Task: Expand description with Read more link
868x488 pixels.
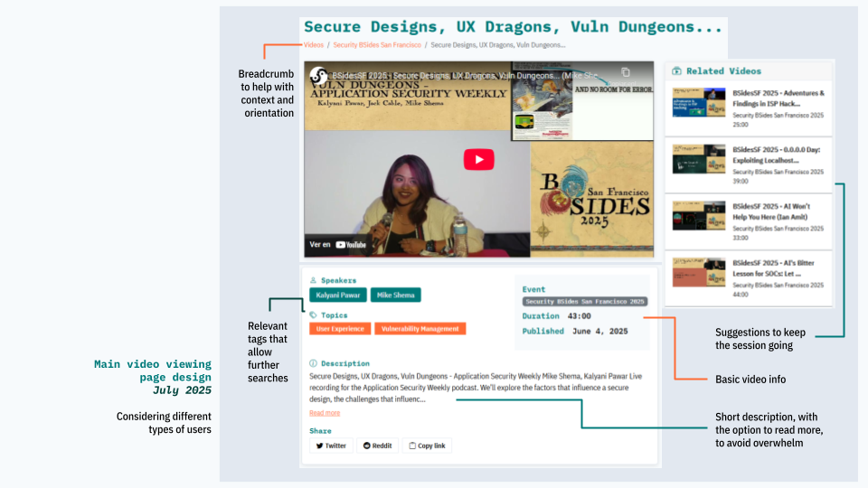Action: click(x=325, y=413)
